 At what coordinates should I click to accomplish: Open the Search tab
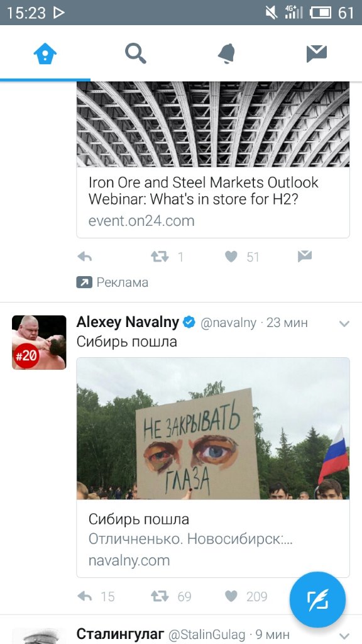(136, 53)
